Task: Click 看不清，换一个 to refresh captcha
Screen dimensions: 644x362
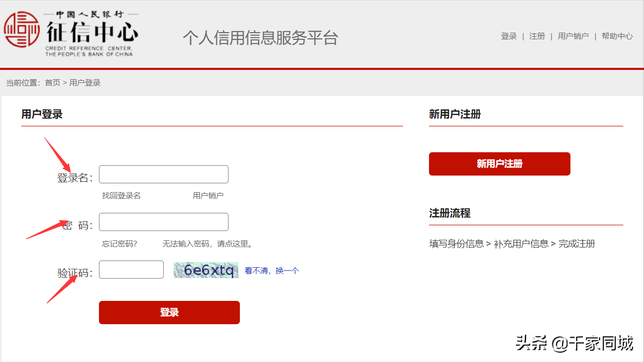Action: [x=271, y=270]
